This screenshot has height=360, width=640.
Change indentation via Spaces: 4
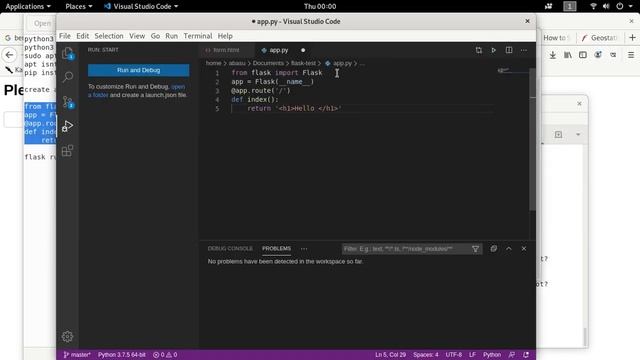(426, 355)
